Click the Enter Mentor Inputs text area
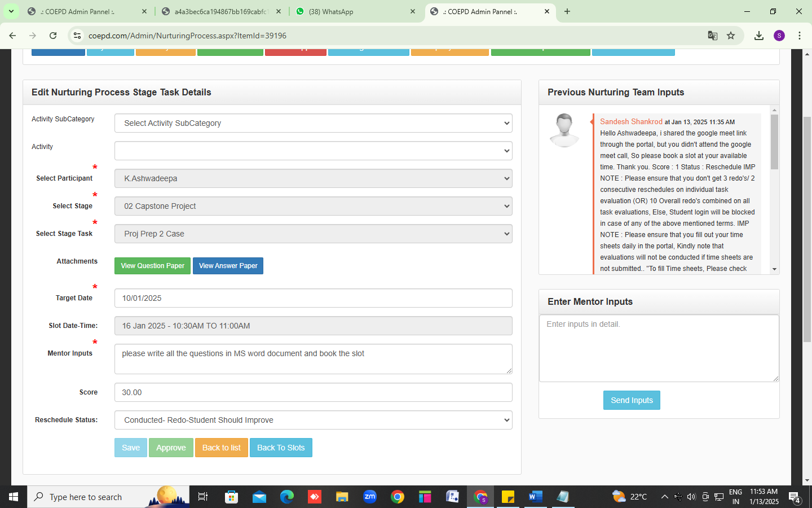The height and width of the screenshot is (508, 812). 659,348
